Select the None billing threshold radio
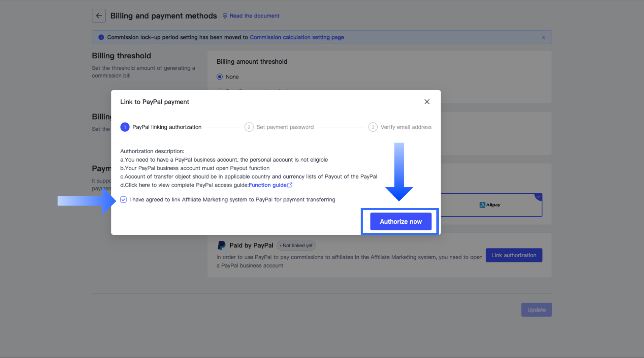 pos(220,77)
